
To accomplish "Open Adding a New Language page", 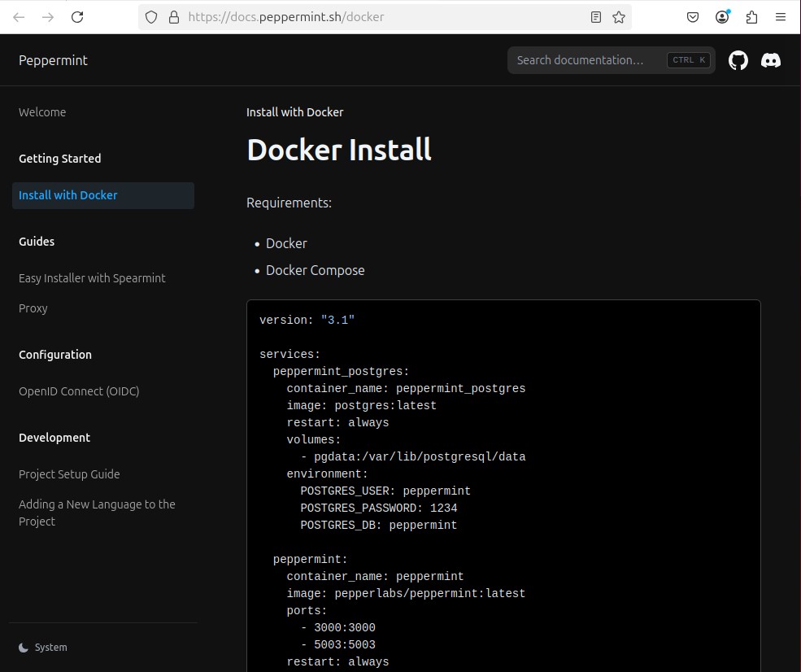I will point(97,513).
